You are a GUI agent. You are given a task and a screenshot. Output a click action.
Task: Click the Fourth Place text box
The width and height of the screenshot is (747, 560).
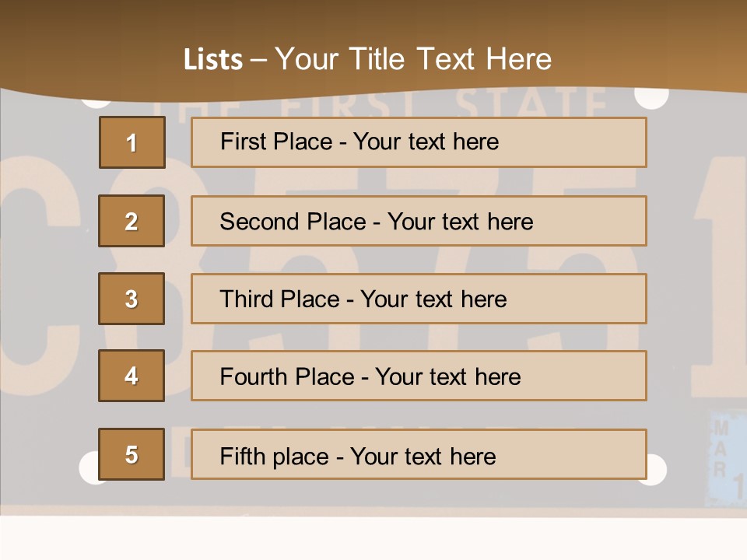click(419, 376)
